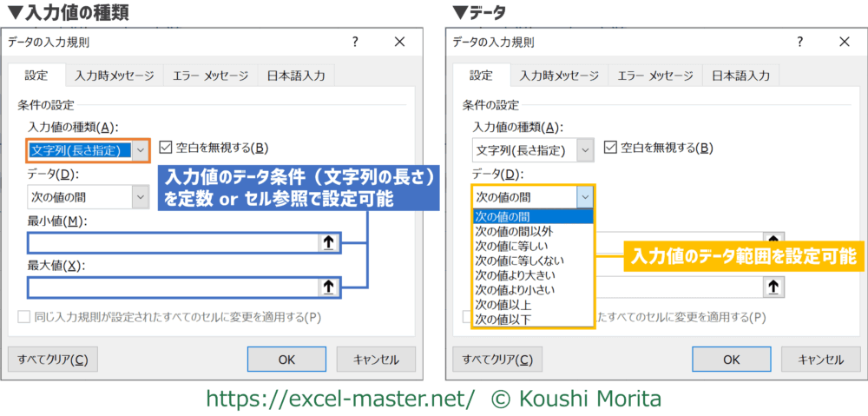Toggle 空白を無視する checkbox in right dialog
This screenshot has height=416, width=868.
tap(611, 149)
